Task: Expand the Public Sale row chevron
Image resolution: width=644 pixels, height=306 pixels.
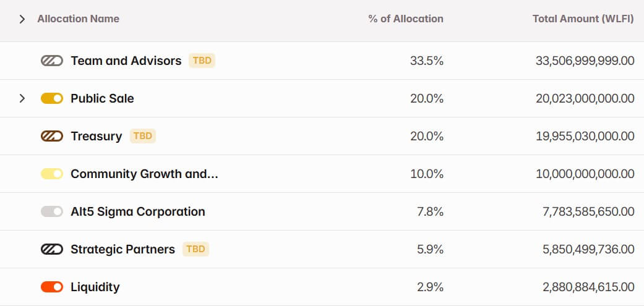Action: click(22, 98)
